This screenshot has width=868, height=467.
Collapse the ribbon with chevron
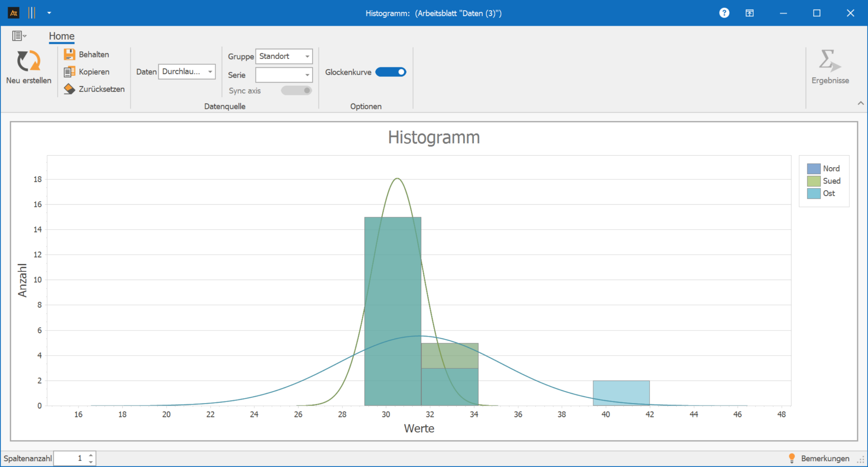(x=861, y=103)
